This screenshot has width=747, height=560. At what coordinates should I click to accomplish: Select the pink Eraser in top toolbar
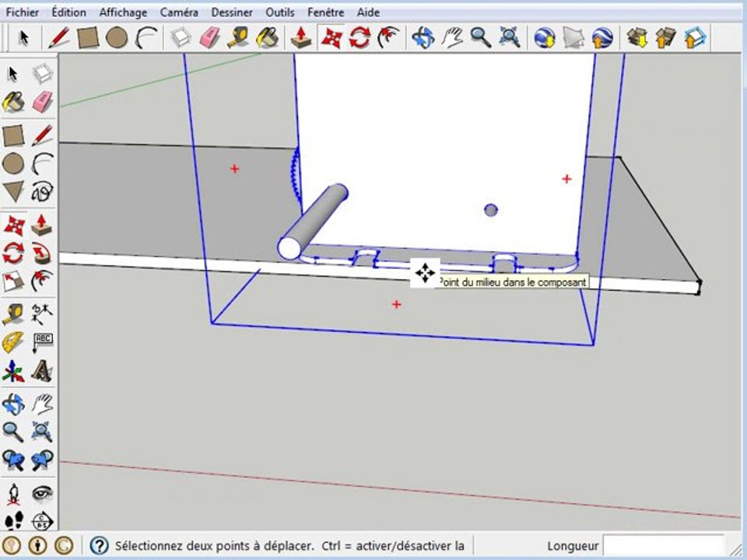(209, 37)
